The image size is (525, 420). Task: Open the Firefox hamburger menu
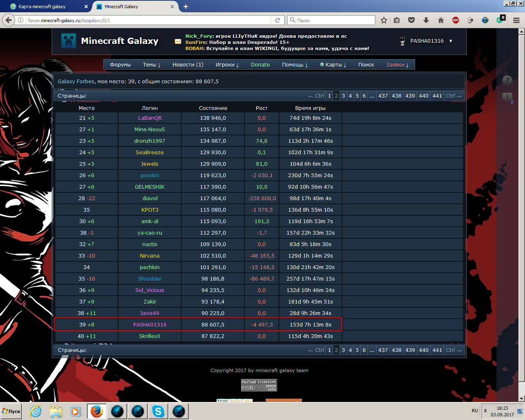(x=516, y=20)
